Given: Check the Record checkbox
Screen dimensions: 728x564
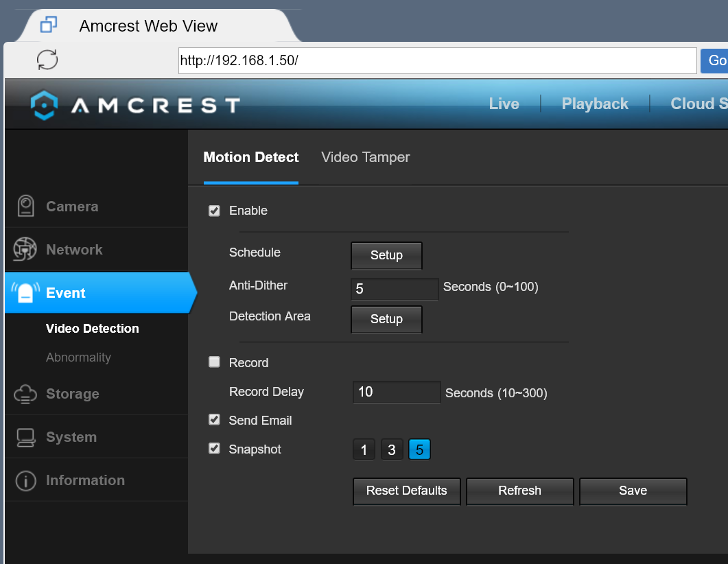Looking at the screenshot, I should tap(214, 362).
